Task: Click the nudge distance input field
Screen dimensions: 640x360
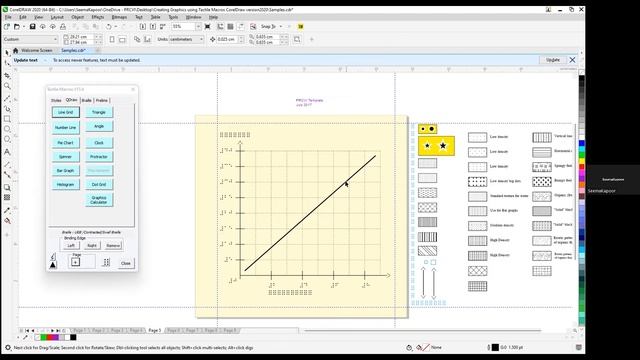Action: point(227,39)
